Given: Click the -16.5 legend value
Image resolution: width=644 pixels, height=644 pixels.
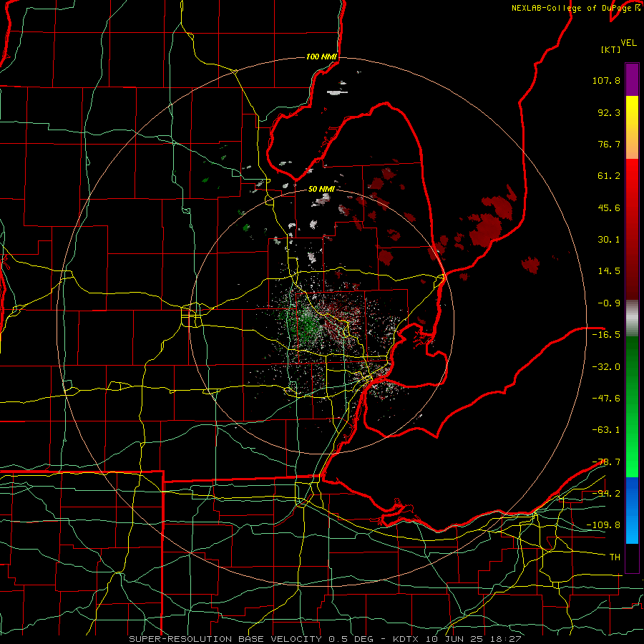Looking at the screenshot, I should [606, 335].
